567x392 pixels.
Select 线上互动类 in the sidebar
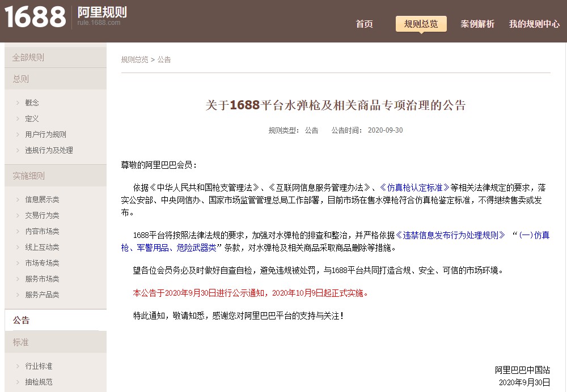click(42, 247)
